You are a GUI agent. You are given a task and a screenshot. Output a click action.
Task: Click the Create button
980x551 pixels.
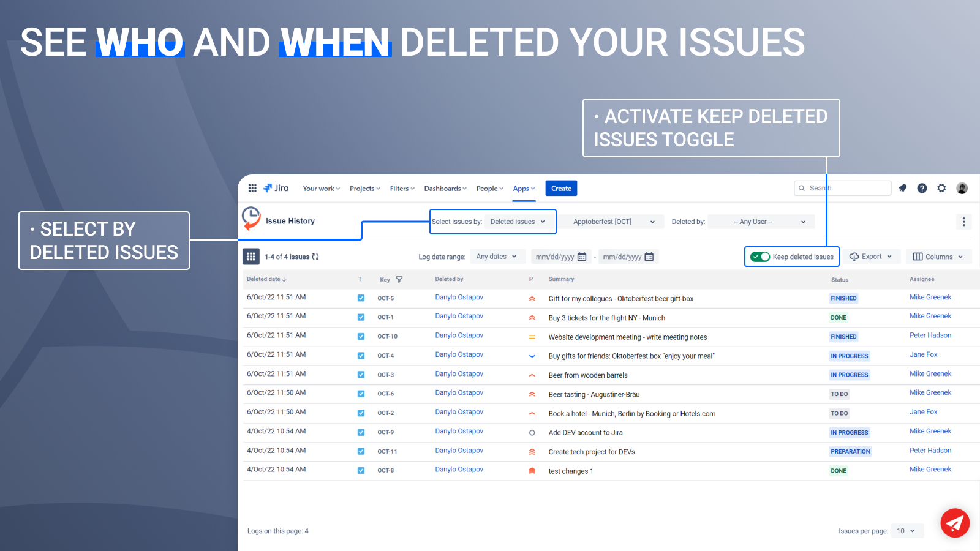click(x=561, y=188)
